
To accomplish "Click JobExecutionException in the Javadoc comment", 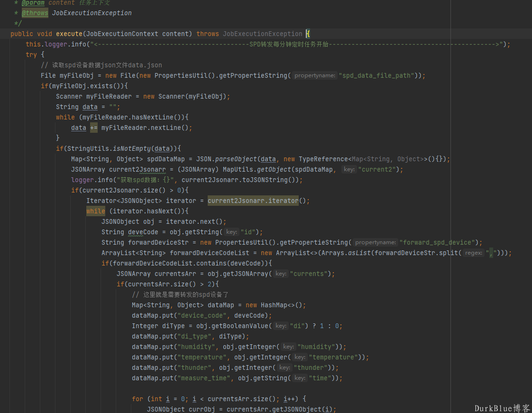I will pyautogui.click(x=92, y=13).
